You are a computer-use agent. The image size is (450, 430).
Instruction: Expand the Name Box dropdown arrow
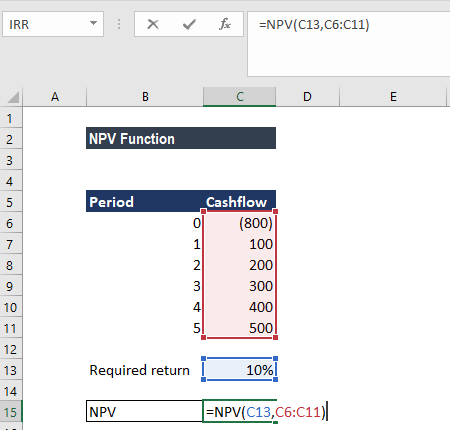coord(94,23)
